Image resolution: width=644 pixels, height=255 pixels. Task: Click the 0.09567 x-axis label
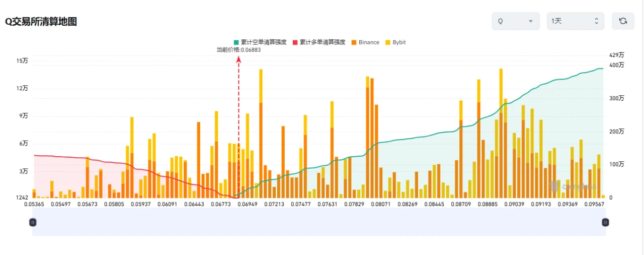595,204
